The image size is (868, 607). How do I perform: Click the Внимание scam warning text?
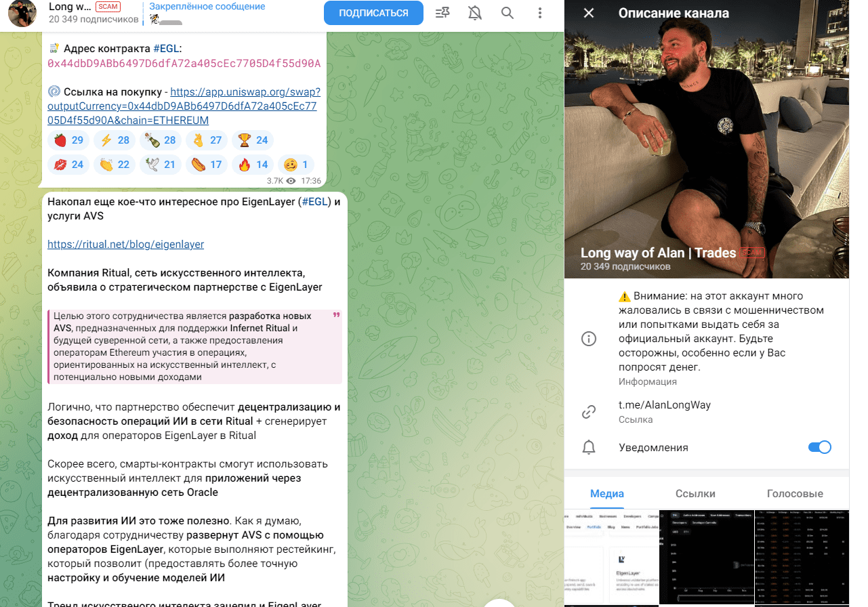coord(721,332)
